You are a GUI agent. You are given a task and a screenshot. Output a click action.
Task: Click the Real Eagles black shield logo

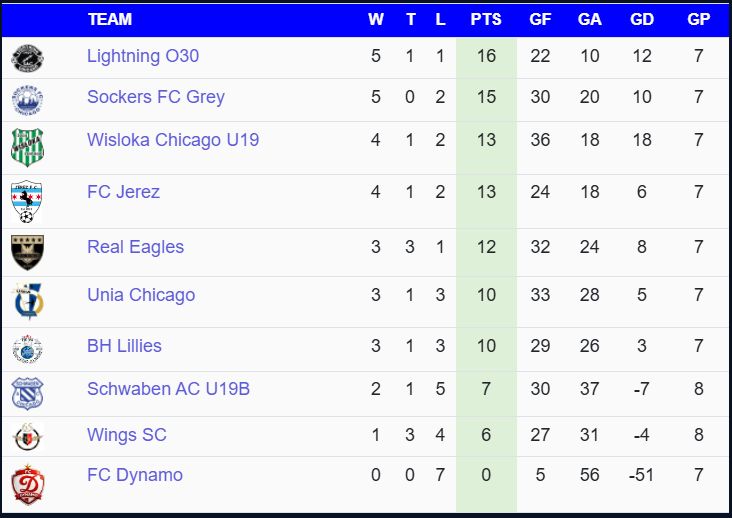(27, 252)
